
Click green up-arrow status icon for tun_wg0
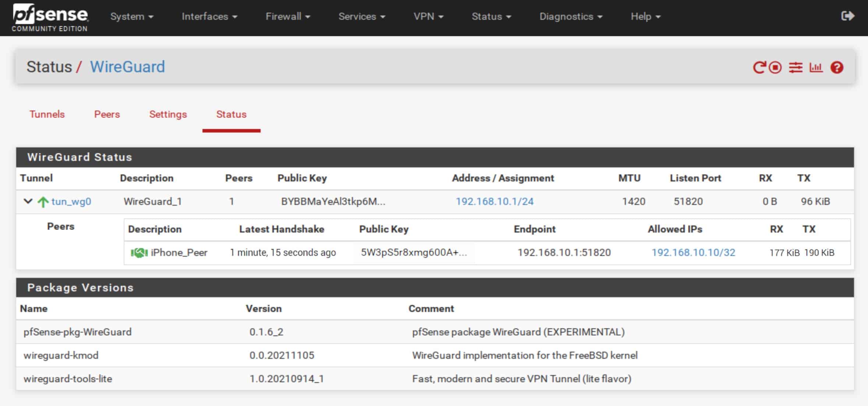coord(43,202)
